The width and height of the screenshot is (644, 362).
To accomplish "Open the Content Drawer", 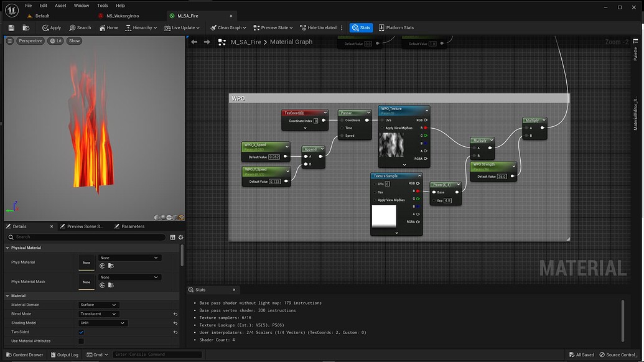I will click(26, 355).
